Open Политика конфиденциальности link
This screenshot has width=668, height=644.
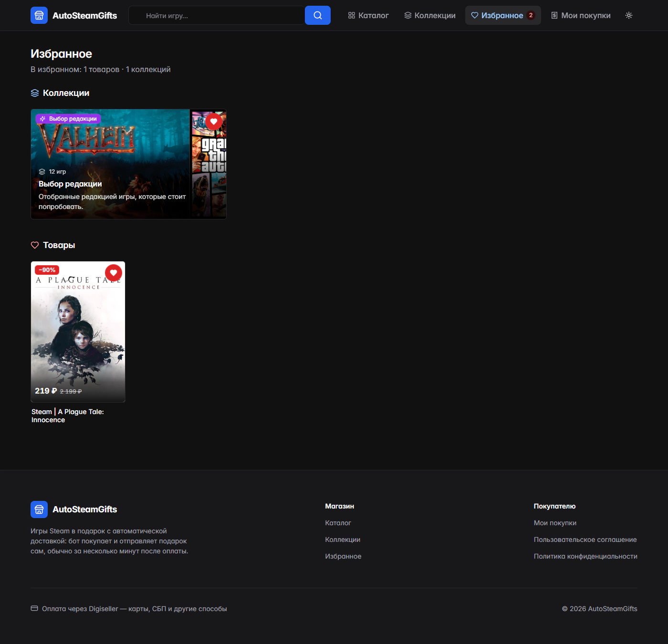click(x=585, y=556)
